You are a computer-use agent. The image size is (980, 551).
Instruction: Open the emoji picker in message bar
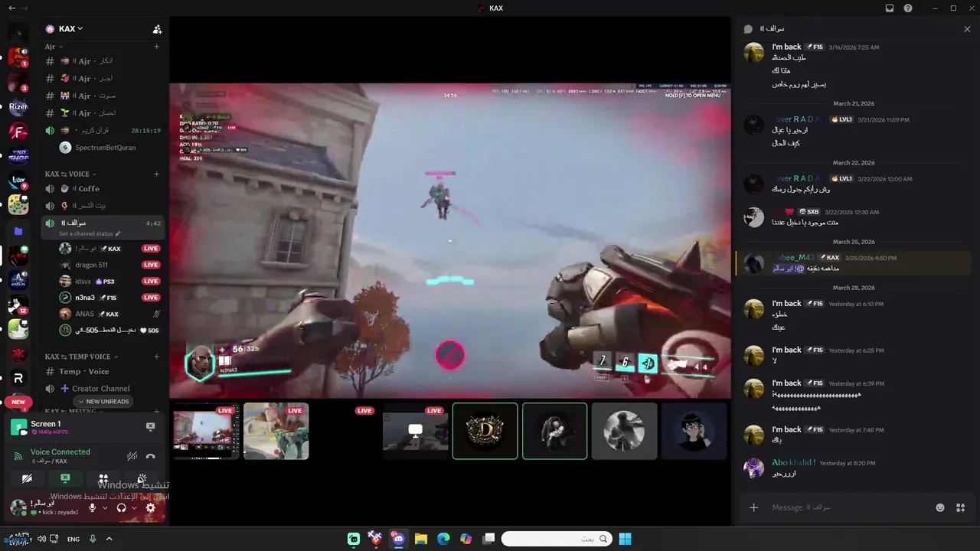coord(940,507)
